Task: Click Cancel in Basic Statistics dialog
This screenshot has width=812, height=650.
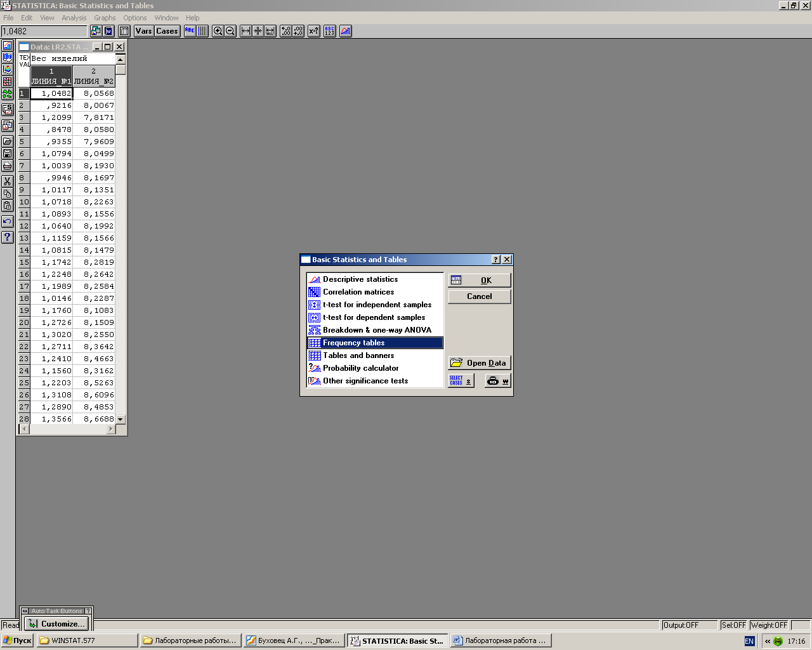Action: point(480,296)
